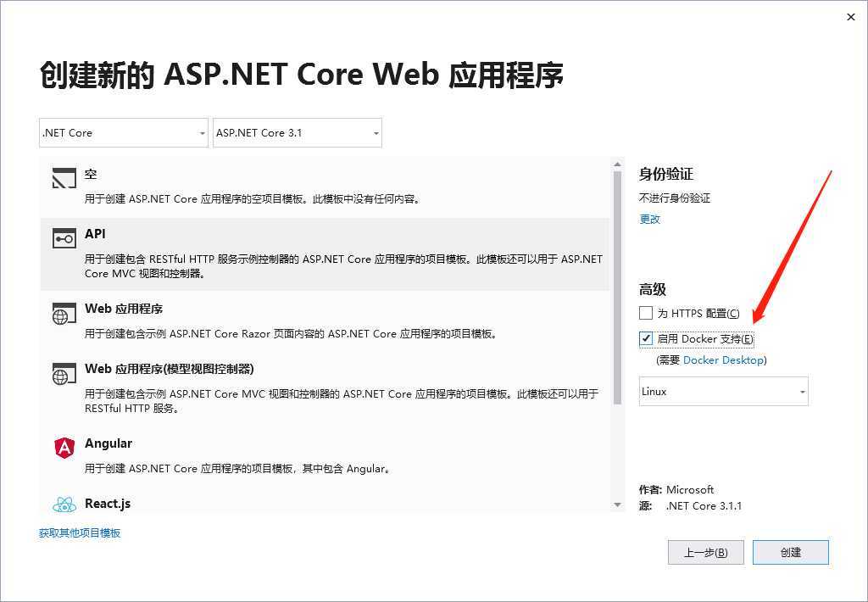Close the dialog with the X button

(x=851, y=17)
